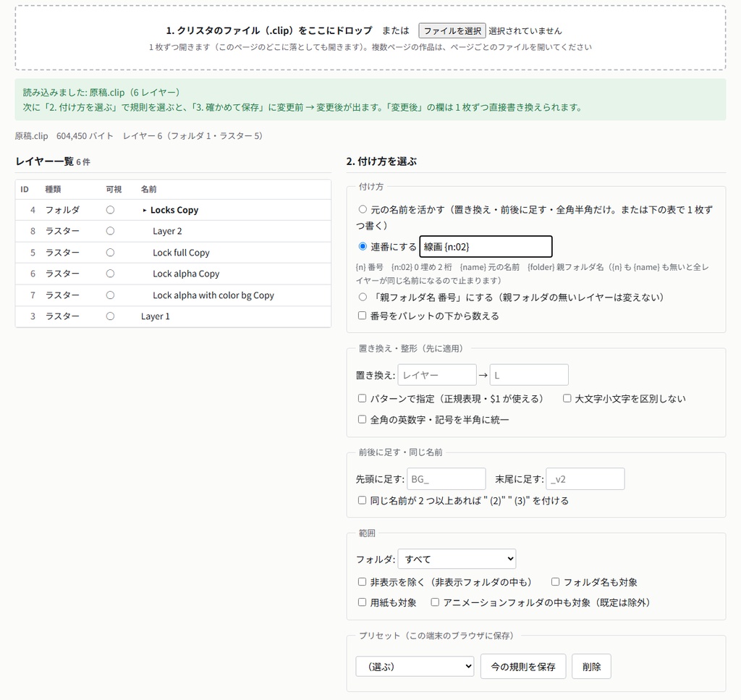741x700 pixels.
Task: Toggle the visibility circle for Locks Copy
Action: coord(110,210)
